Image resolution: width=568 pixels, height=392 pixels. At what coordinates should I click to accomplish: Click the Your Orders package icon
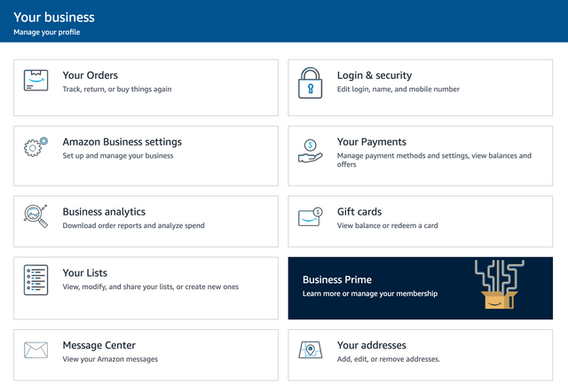pyautogui.click(x=35, y=82)
